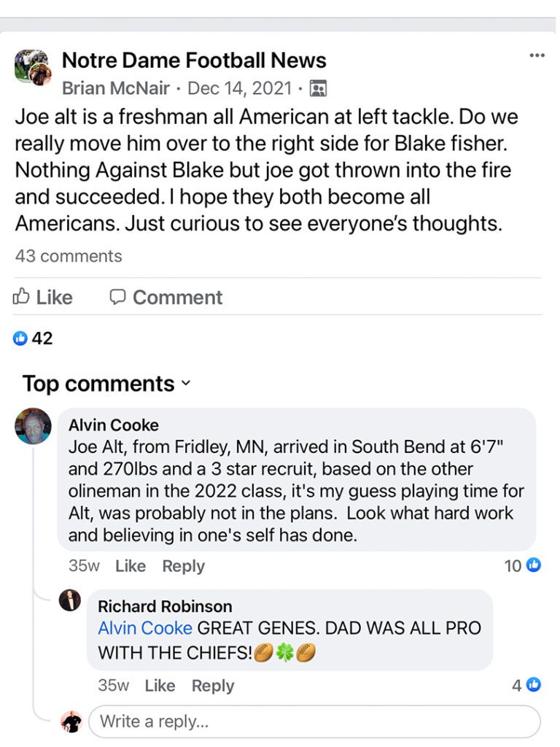Like Richard Robinson's reply
The height and width of the screenshot is (747, 560).
(160, 686)
